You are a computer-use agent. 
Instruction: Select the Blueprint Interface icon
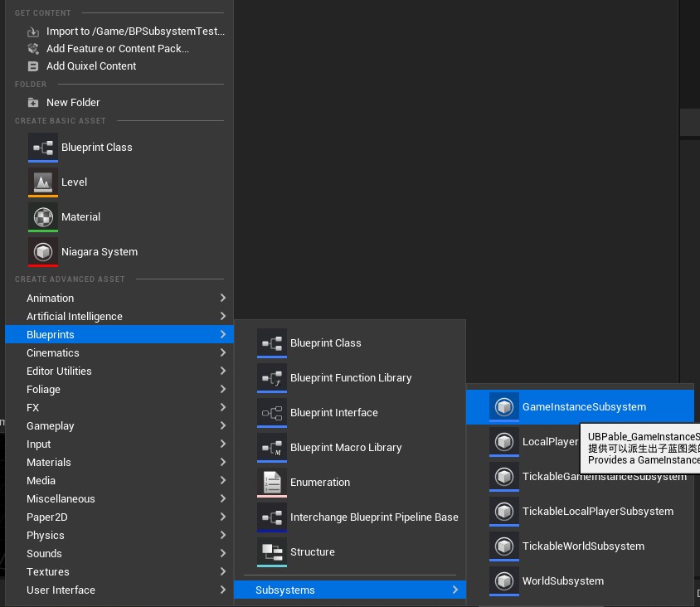pyautogui.click(x=272, y=412)
